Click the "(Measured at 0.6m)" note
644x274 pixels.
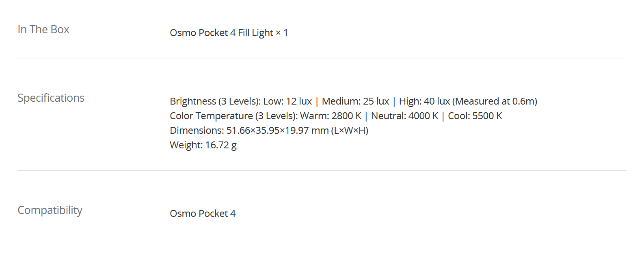point(495,101)
